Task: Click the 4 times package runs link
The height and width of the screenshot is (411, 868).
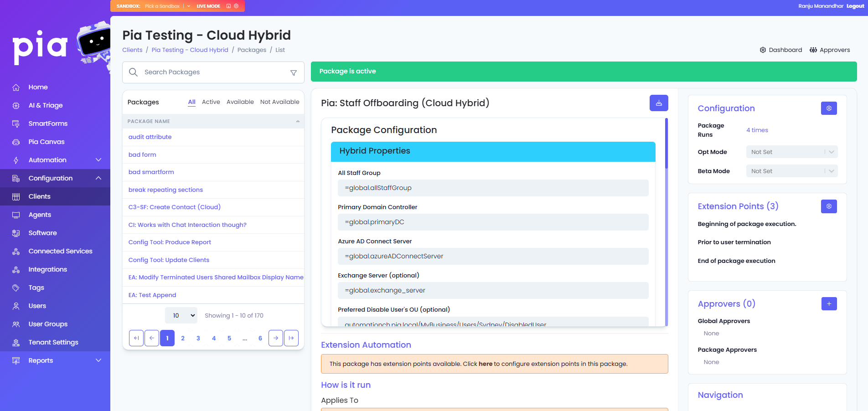Action: [x=757, y=130]
